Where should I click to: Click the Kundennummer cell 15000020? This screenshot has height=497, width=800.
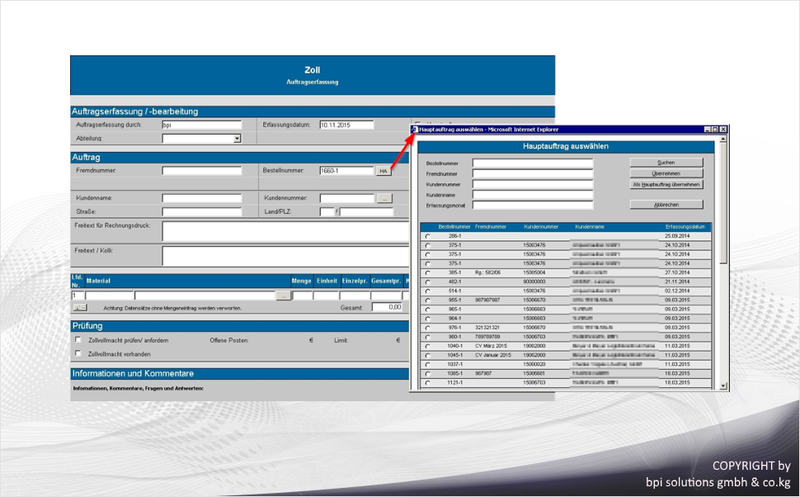(534, 364)
